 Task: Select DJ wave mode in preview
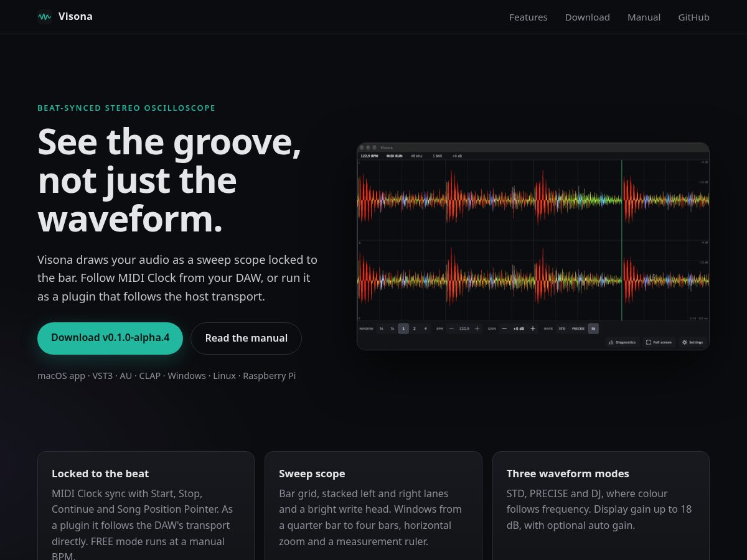[593, 329]
